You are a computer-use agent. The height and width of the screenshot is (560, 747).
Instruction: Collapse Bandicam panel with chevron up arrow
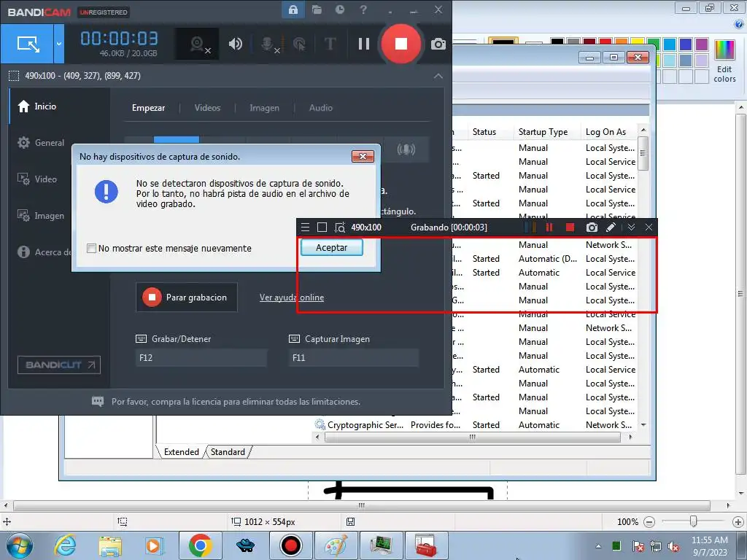(x=438, y=76)
